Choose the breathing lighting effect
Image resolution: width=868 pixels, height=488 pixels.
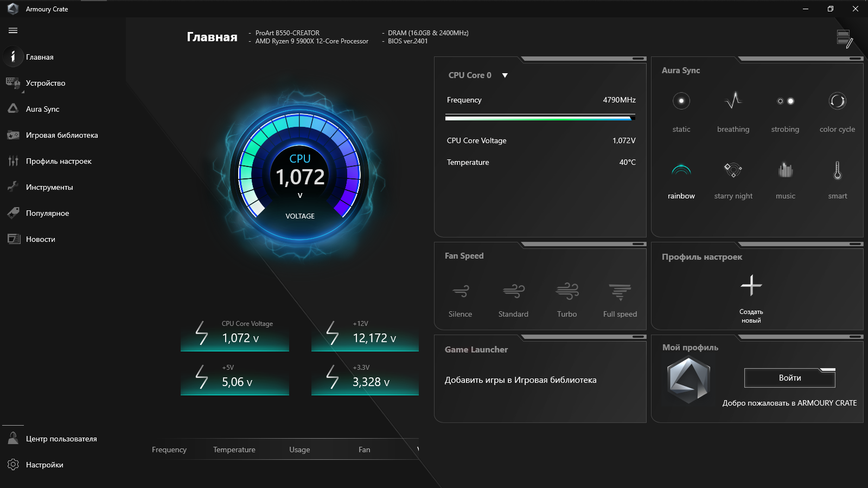[733, 101]
